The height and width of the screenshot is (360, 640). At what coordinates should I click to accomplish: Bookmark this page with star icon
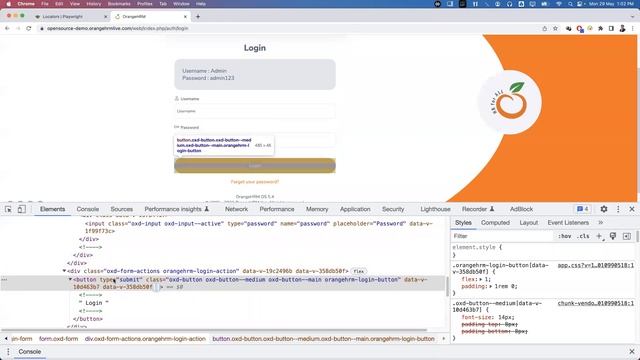[555, 29]
